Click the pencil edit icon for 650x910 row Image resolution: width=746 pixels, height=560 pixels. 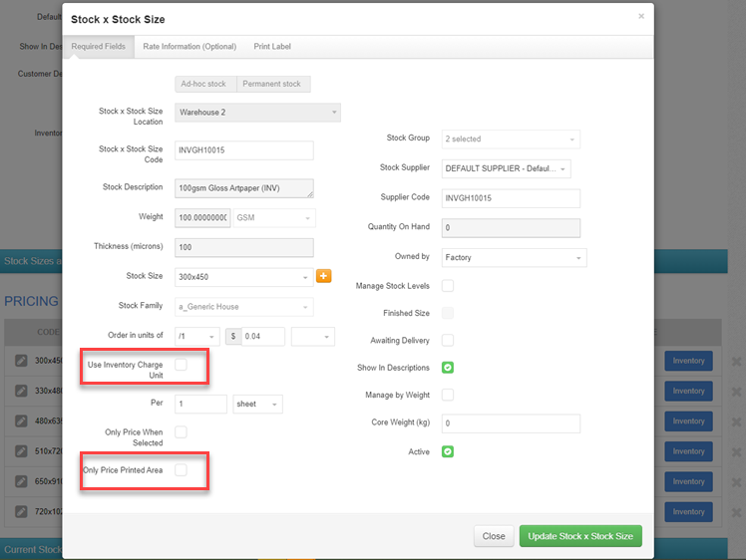pyautogui.click(x=19, y=480)
